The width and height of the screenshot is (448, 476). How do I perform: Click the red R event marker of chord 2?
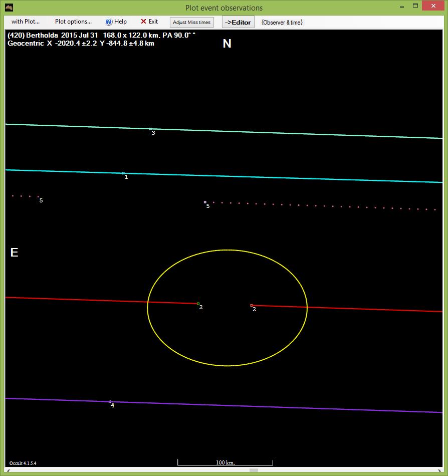(x=252, y=306)
